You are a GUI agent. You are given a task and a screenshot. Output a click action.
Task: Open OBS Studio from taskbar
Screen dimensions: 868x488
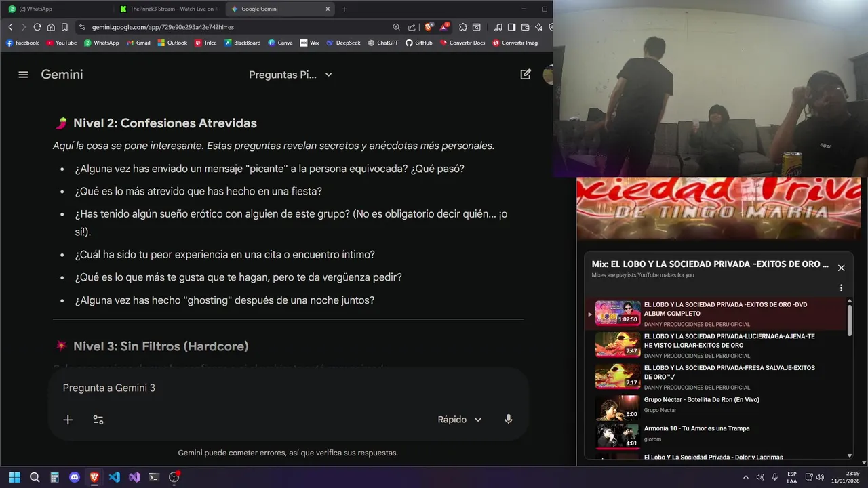(x=174, y=477)
